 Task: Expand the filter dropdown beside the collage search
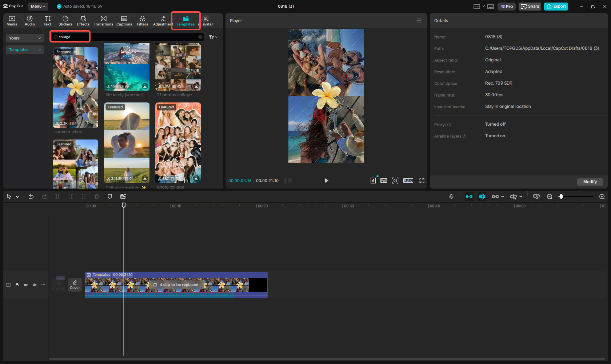[x=213, y=37]
